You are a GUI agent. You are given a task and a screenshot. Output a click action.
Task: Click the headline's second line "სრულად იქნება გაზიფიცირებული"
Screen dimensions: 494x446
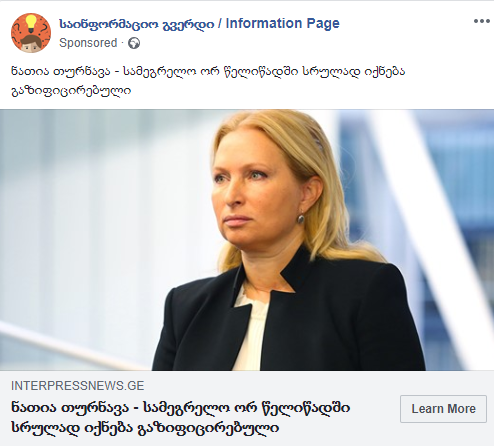145,427
